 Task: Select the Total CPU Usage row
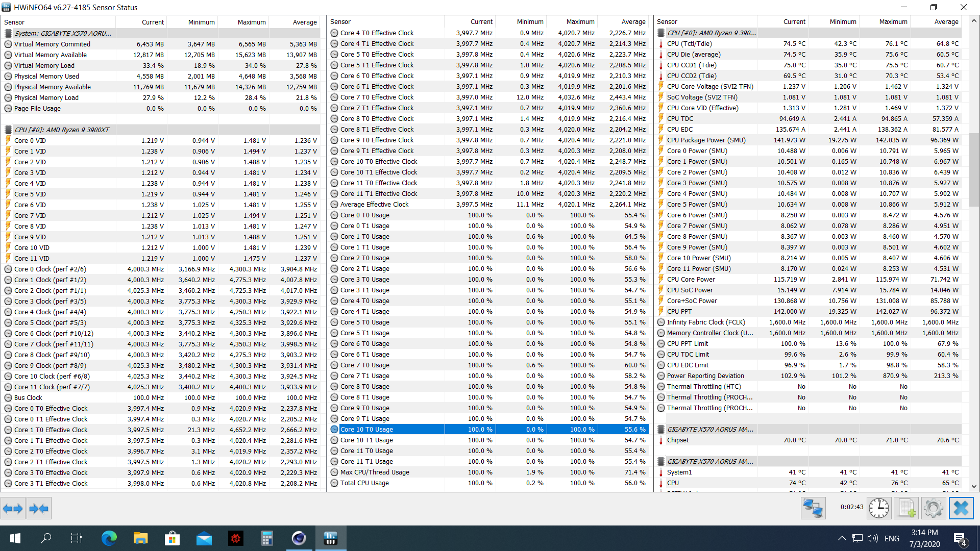pos(489,483)
